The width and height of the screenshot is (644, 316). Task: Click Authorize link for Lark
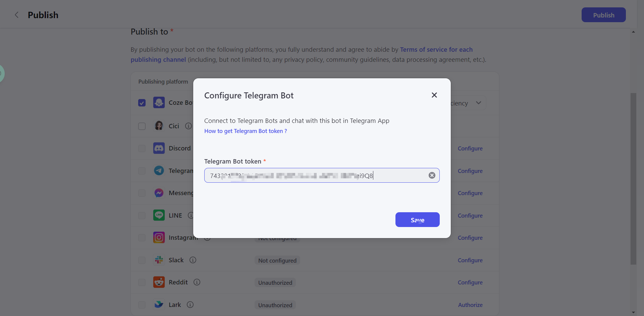(x=470, y=305)
